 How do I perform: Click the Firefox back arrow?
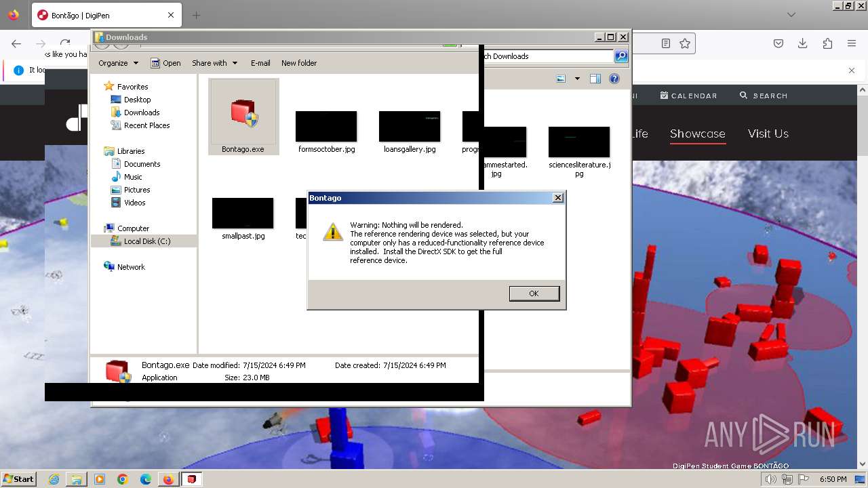click(x=16, y=43)
